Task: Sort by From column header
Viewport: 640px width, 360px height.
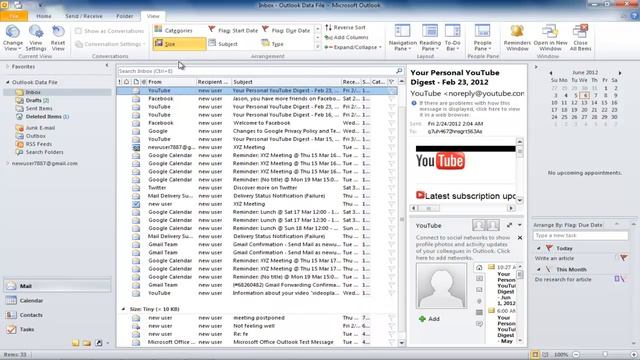Action: coord(171,82)
